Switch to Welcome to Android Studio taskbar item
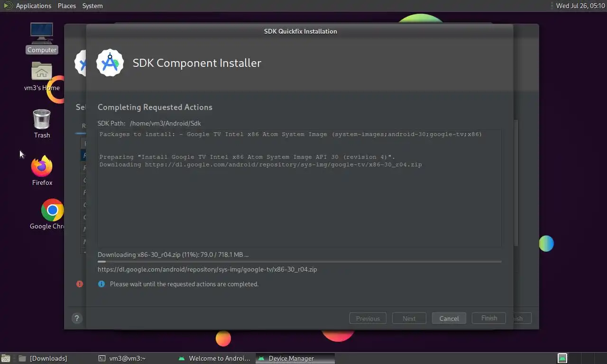Viewport: 607px width, 364px height. [214, 358]
